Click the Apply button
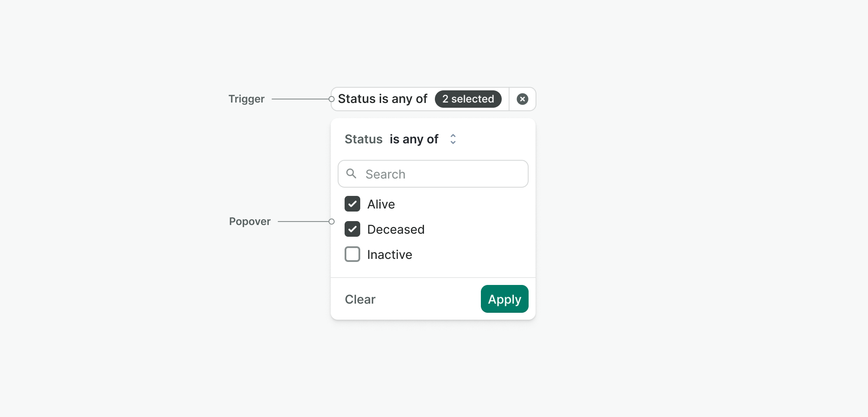Viewport: 868px width, 417px height. point(505,299)
